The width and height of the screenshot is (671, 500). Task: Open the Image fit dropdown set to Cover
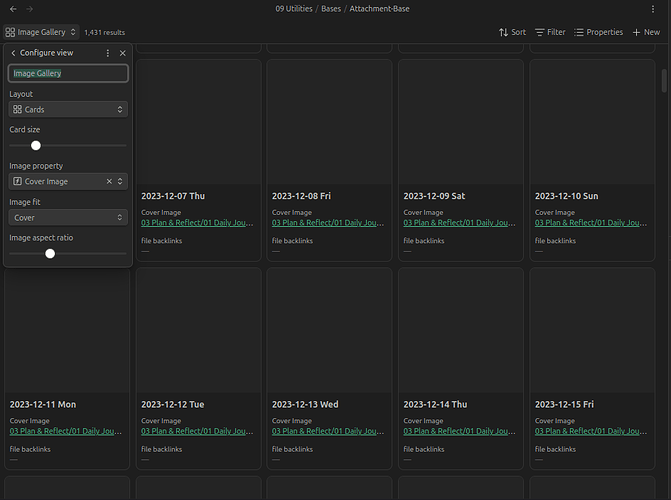coord(68,217)
